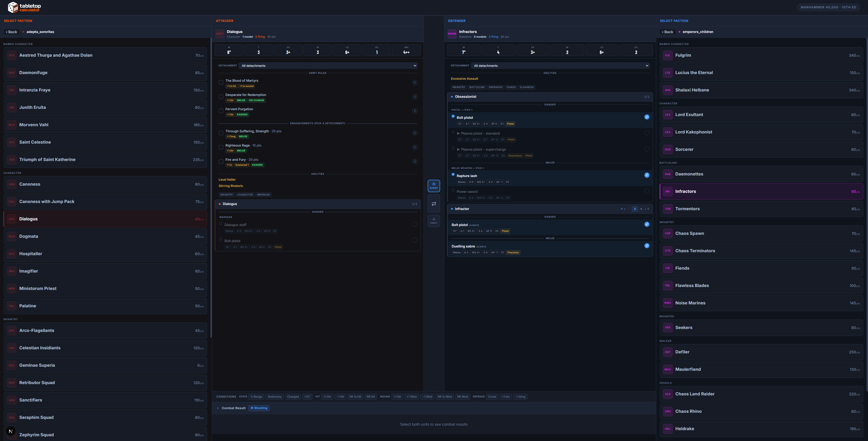868x441 pixels.
Task: Decrease Infractor model count with minus
Action: click(628, 209)
